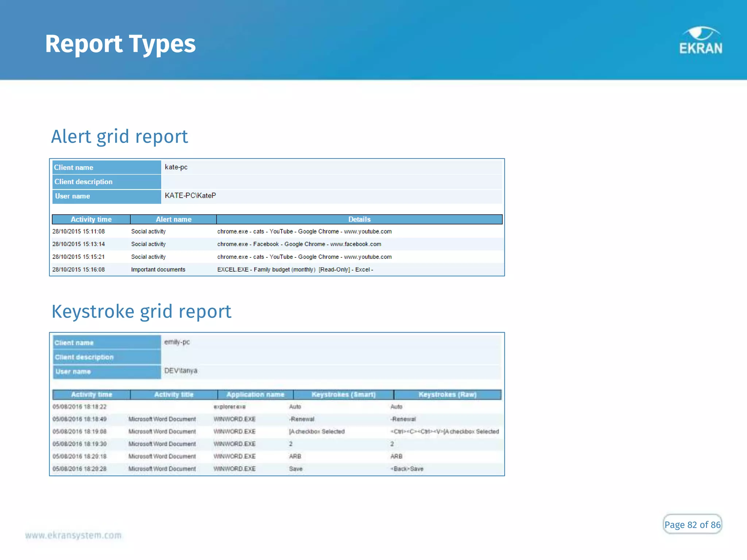Viewport: 747px width, 560px height.
Task: Click the ARB smart keystrokes cell
Action: [295, 456]
